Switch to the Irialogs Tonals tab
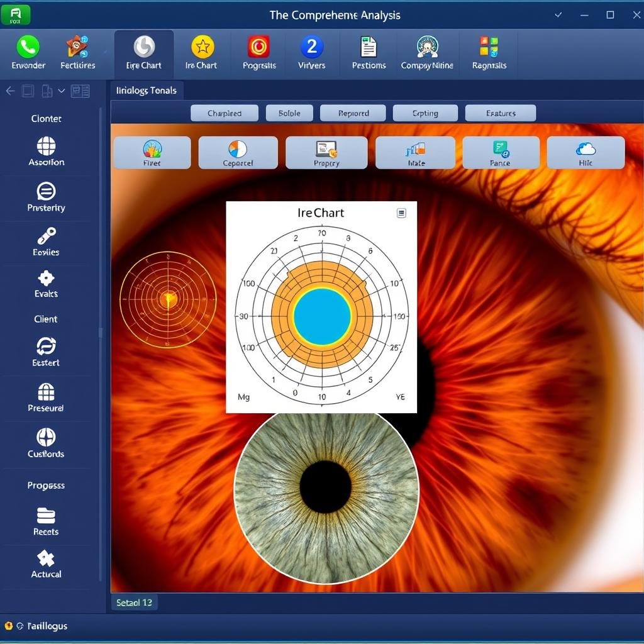 point(146,90)
